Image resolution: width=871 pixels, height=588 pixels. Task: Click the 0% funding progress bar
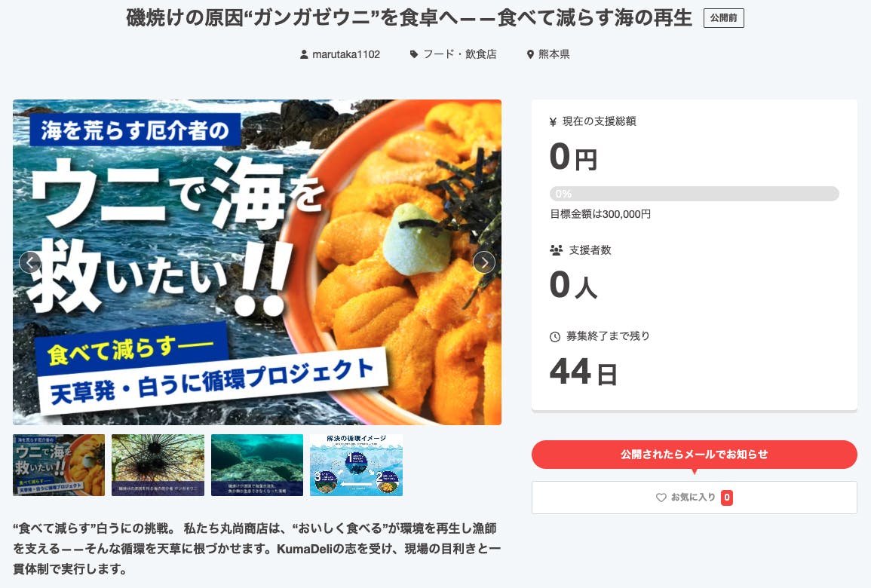(695, 194)
